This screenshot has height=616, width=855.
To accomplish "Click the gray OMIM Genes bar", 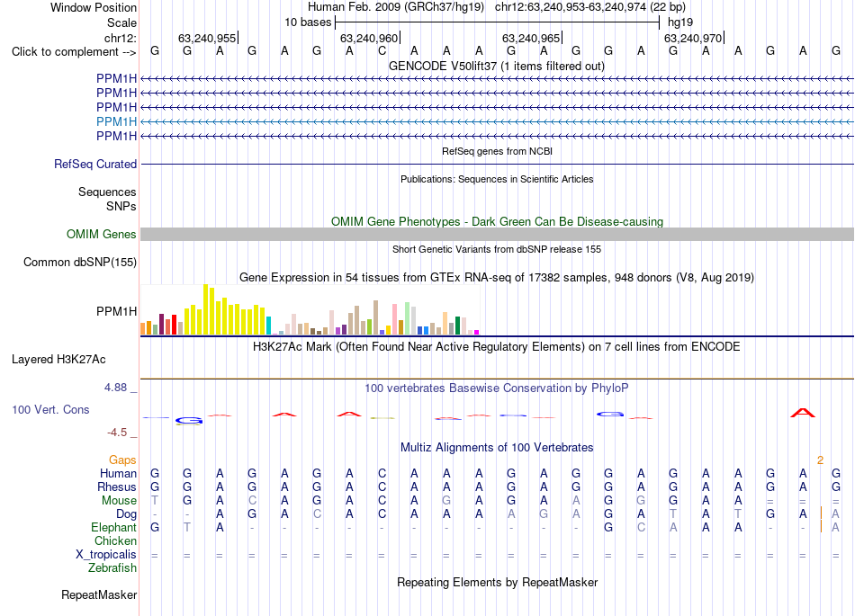I will (498, 234).
